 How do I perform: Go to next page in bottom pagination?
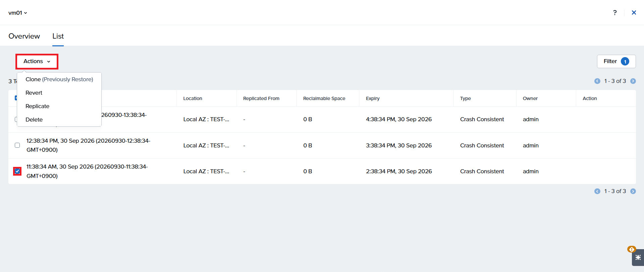tap(633, 191)
